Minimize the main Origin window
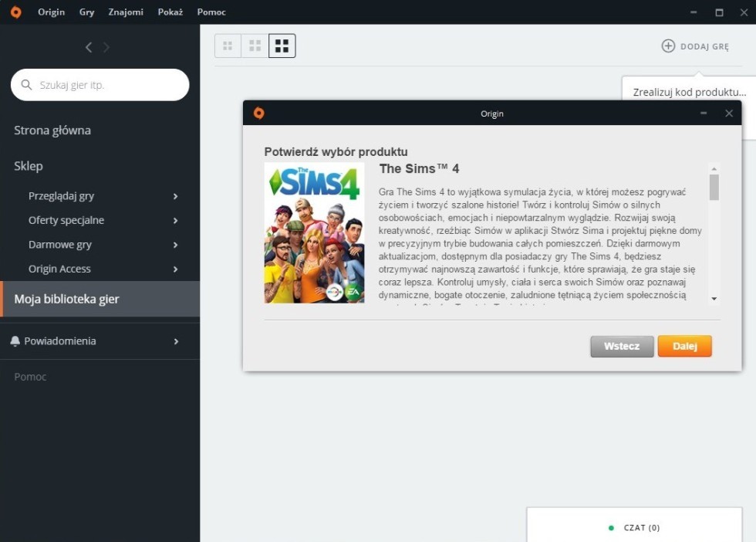Screen dimensions: 756x542 tap(694, 12)
